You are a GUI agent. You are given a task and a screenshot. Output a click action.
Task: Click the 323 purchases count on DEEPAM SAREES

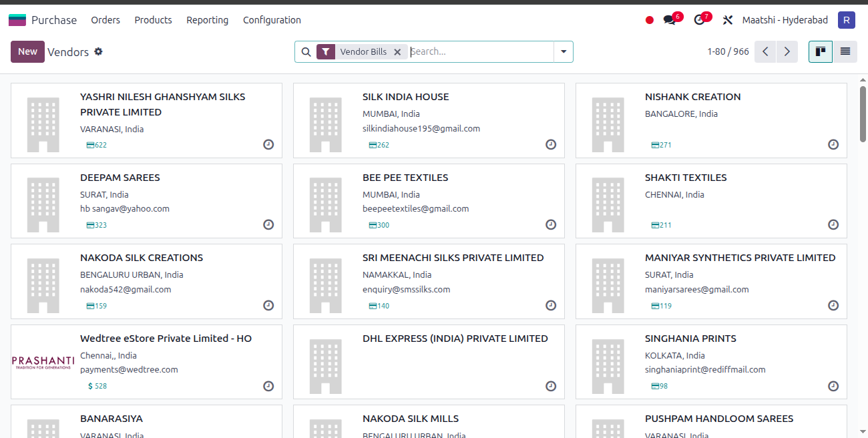pos(97,225)
